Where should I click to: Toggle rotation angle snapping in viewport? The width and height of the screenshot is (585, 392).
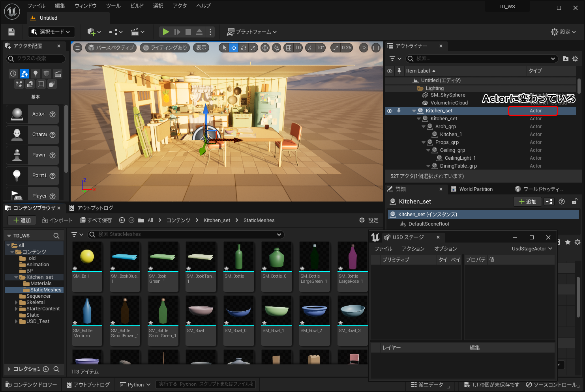pyautogui.click(x=311, y=48)
